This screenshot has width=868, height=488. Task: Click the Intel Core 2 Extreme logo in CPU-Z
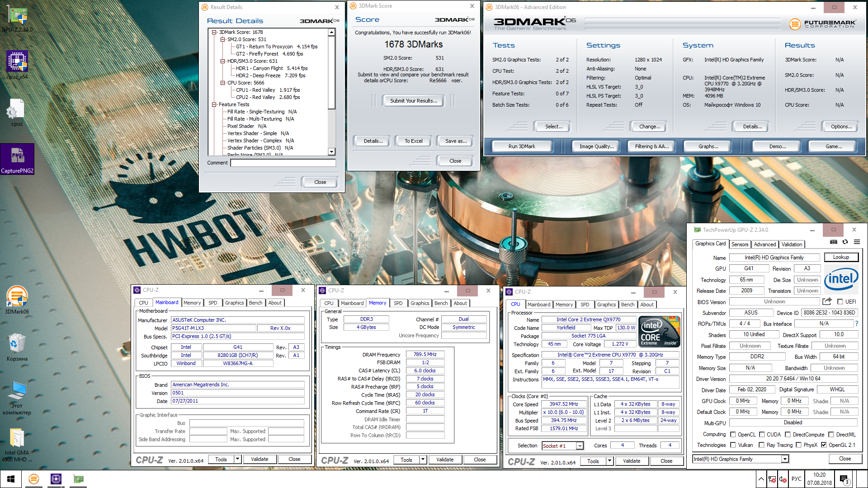pyautogui.click(x=660, y=332)
